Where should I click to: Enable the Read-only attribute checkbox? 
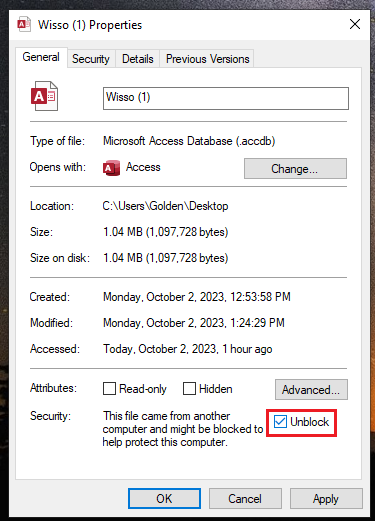point(109,389)
